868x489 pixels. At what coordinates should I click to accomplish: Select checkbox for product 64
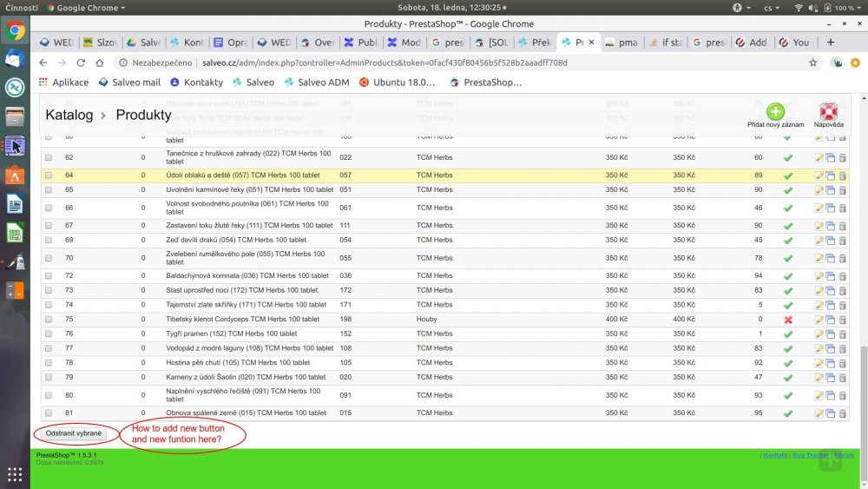point(49,175)
